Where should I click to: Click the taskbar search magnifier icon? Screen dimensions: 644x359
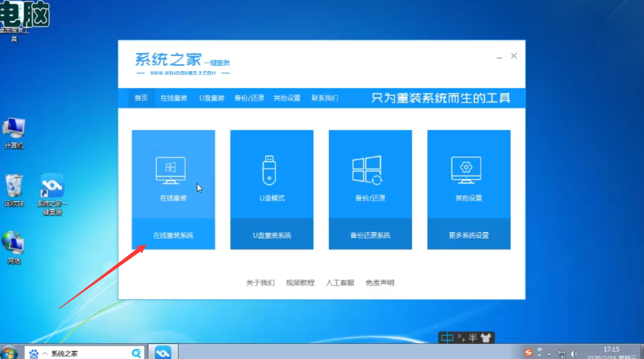point(136,353)
